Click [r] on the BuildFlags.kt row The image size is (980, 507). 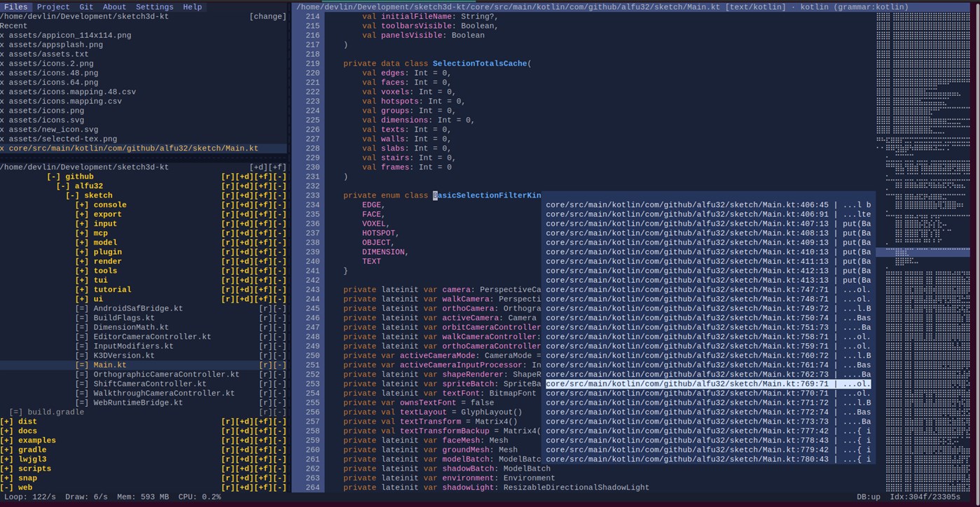click(265, 318)
